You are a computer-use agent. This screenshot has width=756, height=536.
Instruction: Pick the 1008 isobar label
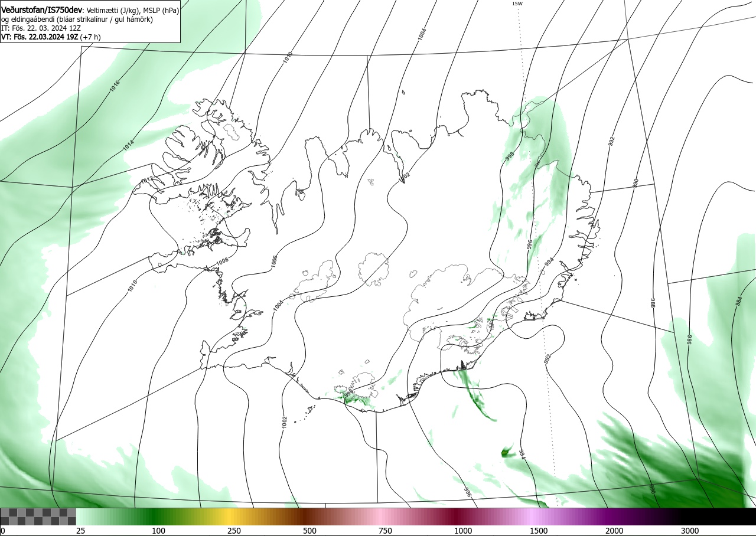pyautogui.click(x=222, y=262)
